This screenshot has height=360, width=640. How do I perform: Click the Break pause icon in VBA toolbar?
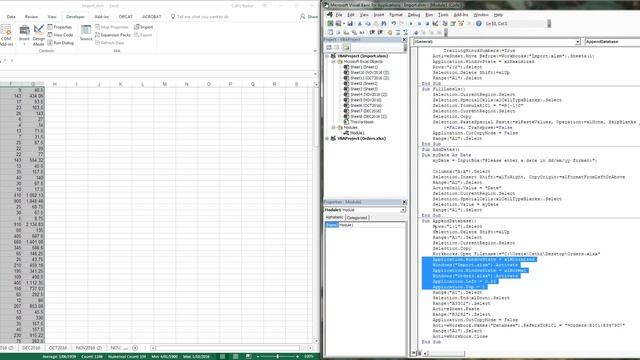tap(419, 24)
